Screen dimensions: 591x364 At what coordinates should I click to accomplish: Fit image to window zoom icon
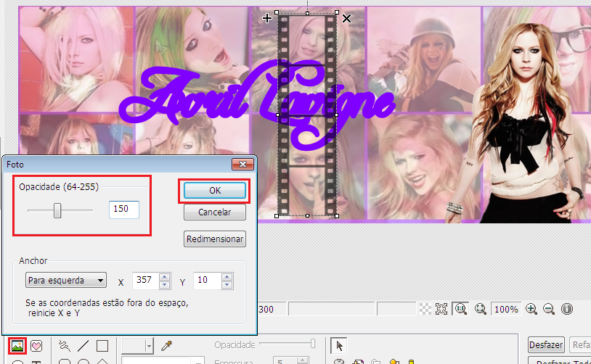coord(480,309)
